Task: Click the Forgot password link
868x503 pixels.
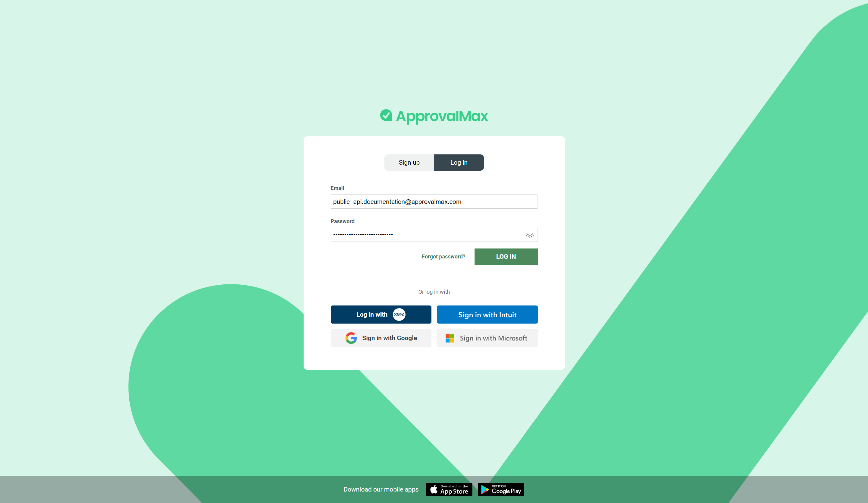Action: [x=443, y=256]
